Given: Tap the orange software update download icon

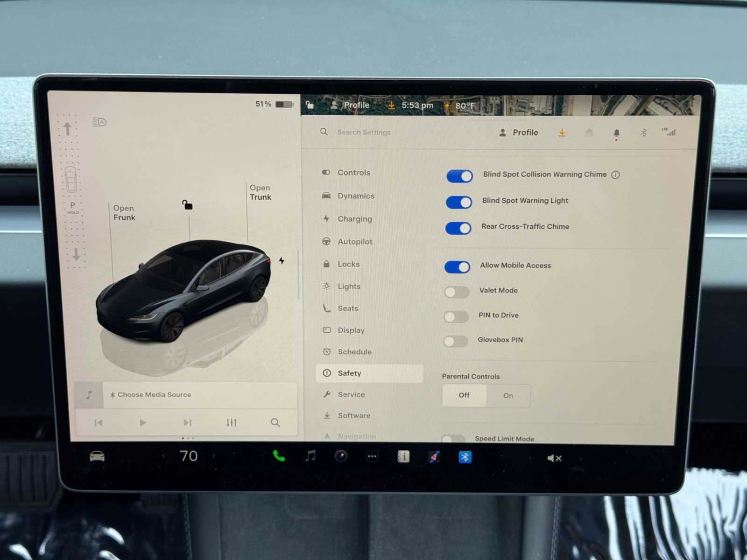Looking at the screenshot, I should coord(562,133).
